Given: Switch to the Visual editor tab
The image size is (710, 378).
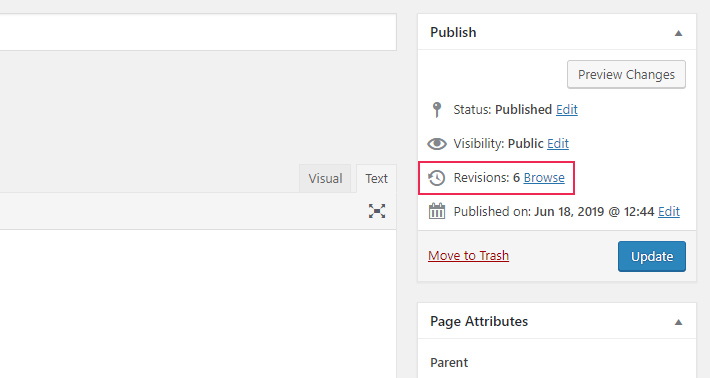Looking at the screenshot, I should [x=325, y=178].
